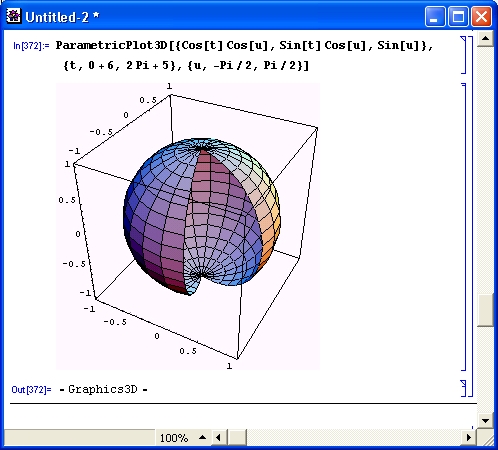Click the horizontal scrollbar thumb
The image size is (498, 450).
tap(238, 437)
